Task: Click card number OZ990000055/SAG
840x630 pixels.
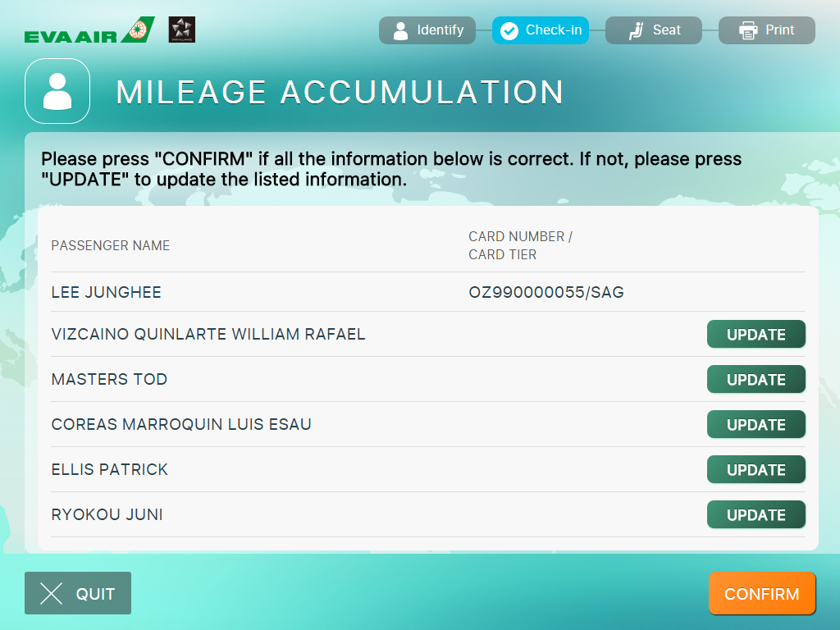Action: 546,292
